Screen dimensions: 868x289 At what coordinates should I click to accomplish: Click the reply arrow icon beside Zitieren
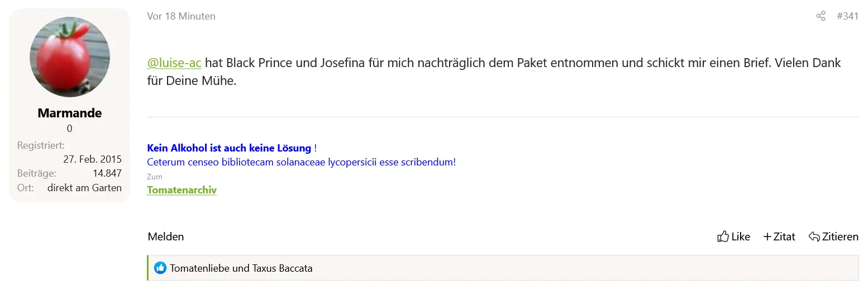814,236
